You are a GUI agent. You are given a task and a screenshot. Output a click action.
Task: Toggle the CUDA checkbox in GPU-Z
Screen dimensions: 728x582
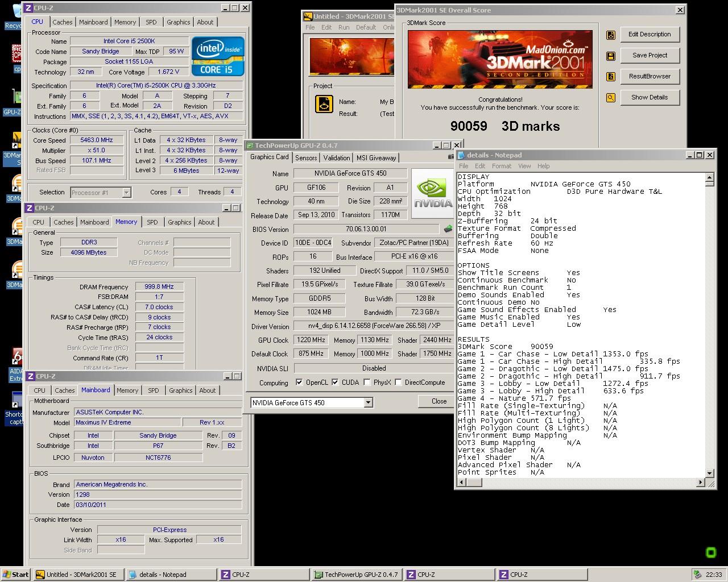point(335,383)
